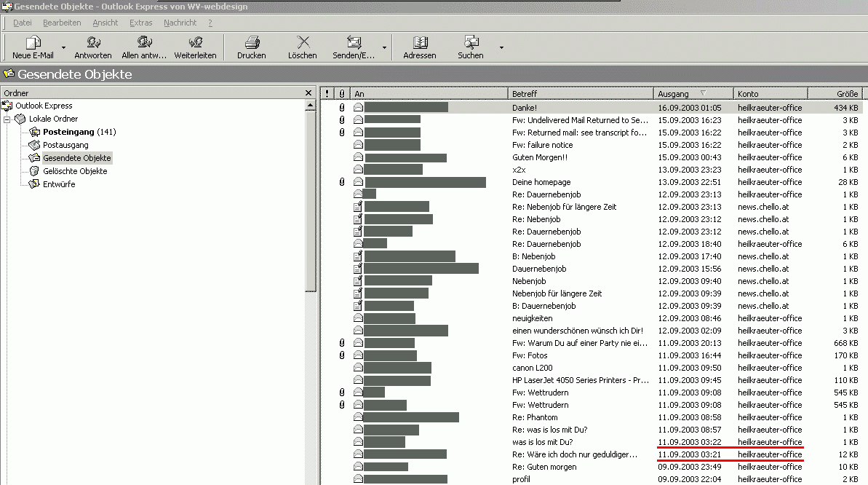The width and height of the screenshot is (868, 485).
Task: Select Fw: Warum Du auf einer Party message
Action: [x=592, y=343]
